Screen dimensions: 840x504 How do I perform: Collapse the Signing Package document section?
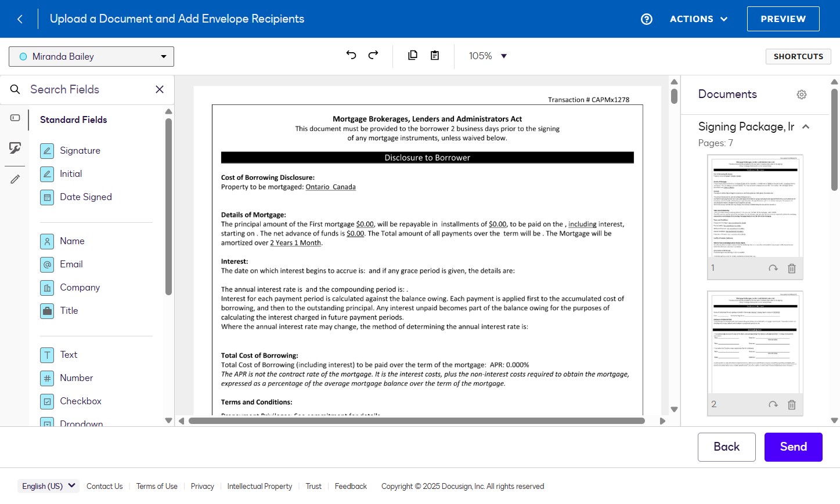tap(806, 127)
